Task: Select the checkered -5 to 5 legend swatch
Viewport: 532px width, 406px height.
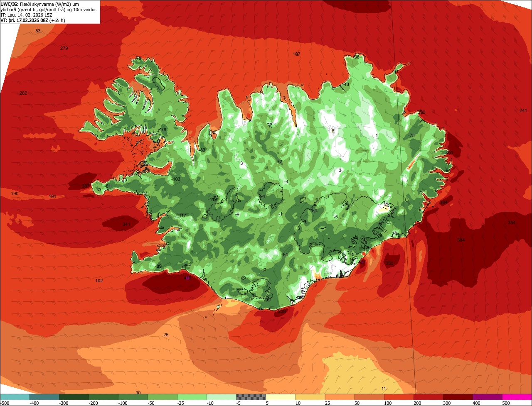Action: click(251, 397)
